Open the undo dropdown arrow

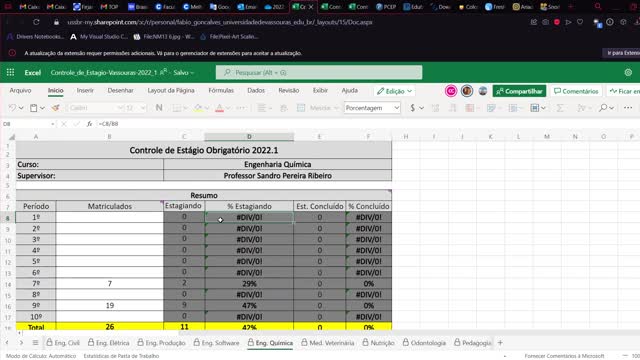click(21, 108)
